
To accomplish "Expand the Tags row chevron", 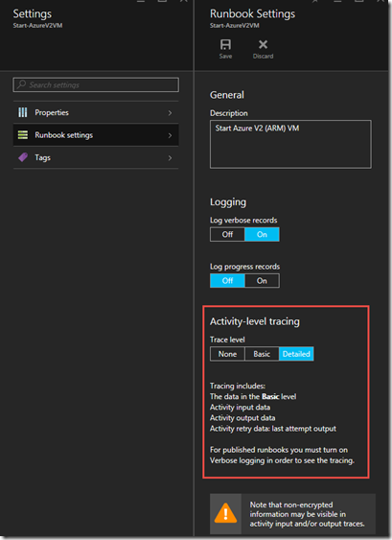I will tap(170, 158).
